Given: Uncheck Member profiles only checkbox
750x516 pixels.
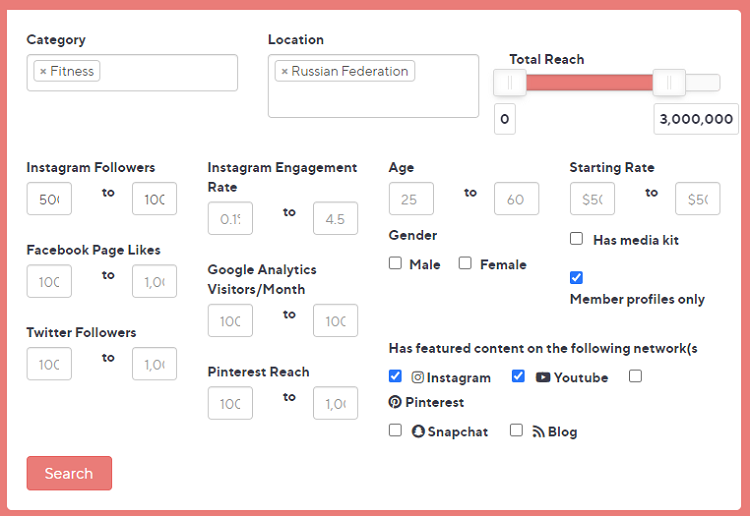Looking at the screenshot, I should coord(576,277).
